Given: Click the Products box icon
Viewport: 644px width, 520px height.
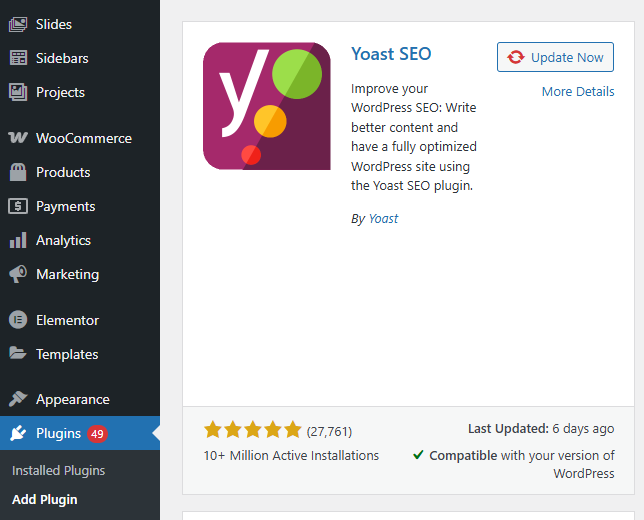Looking at the screenshot, I should (18, 172).
